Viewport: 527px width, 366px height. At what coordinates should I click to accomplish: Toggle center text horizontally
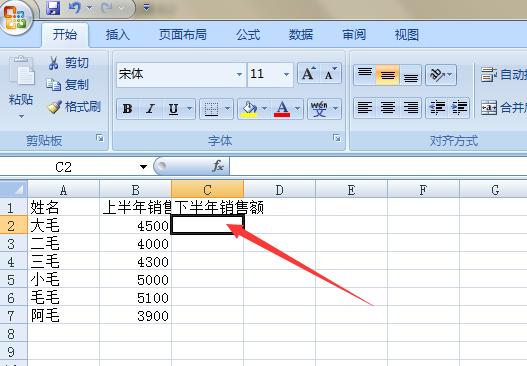(388, 108)
